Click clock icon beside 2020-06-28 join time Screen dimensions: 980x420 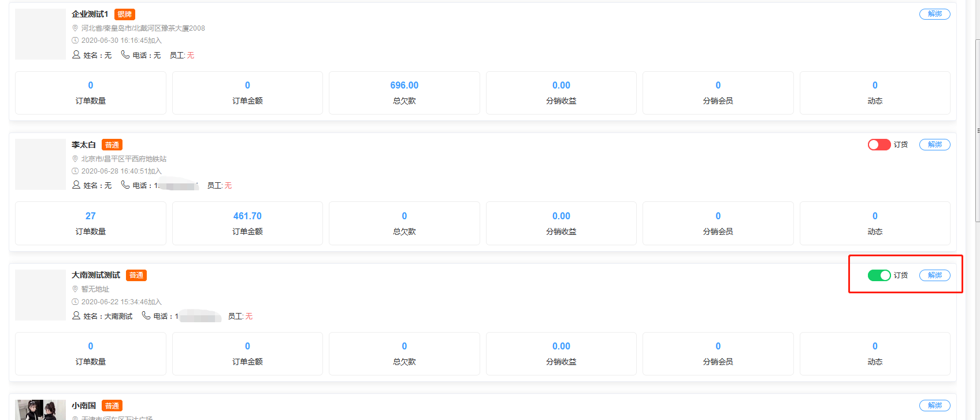pos(75,171)
